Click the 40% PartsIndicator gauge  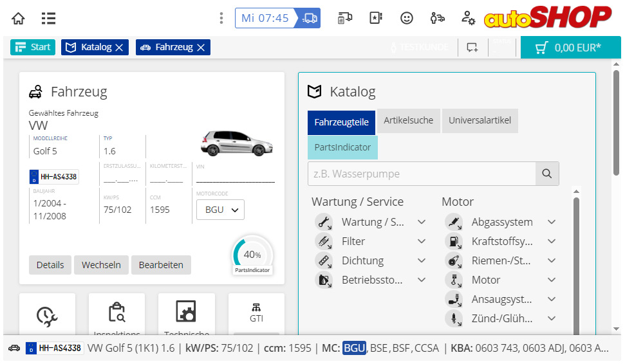pyautogui.click(x=252, y=256)
